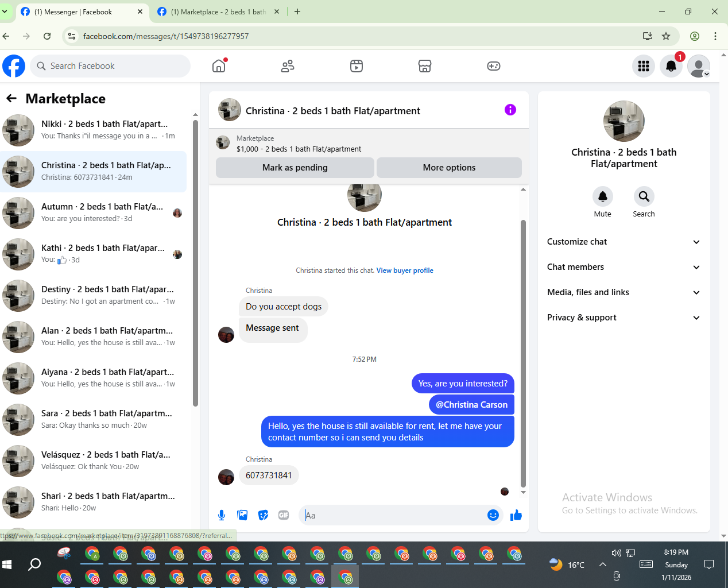Click More options button
The image size is (728, 588).
449,168
